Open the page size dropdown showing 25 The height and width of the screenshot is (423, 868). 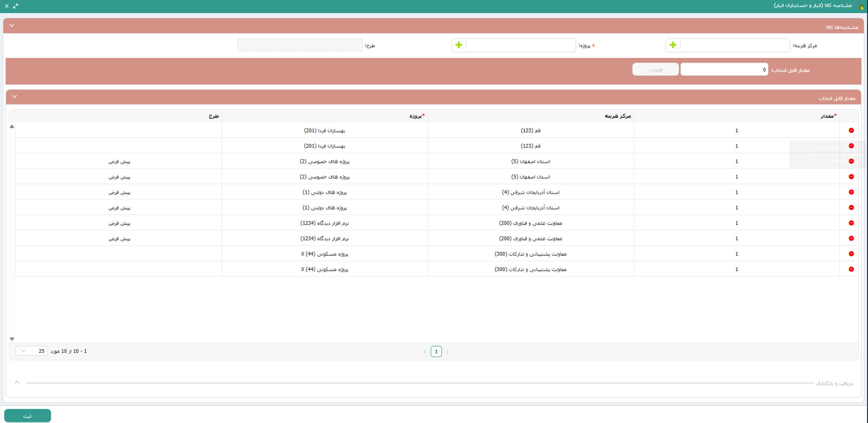click(31, 351)
